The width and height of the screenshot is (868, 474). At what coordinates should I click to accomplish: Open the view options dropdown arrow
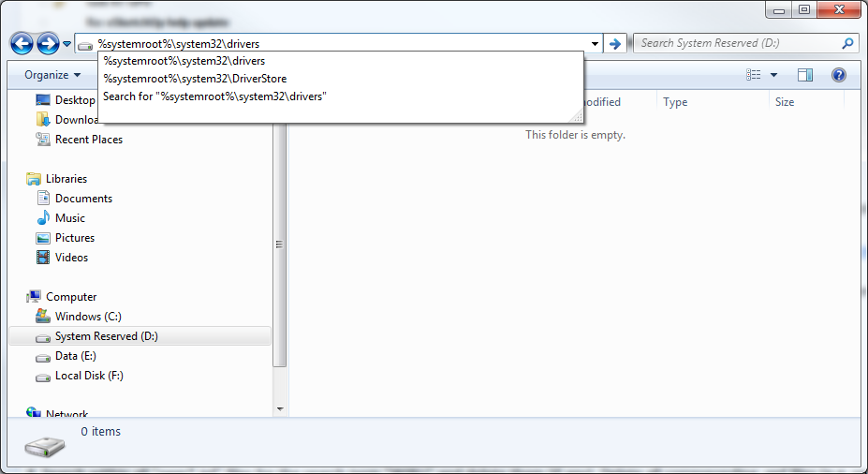coord(773,75)
